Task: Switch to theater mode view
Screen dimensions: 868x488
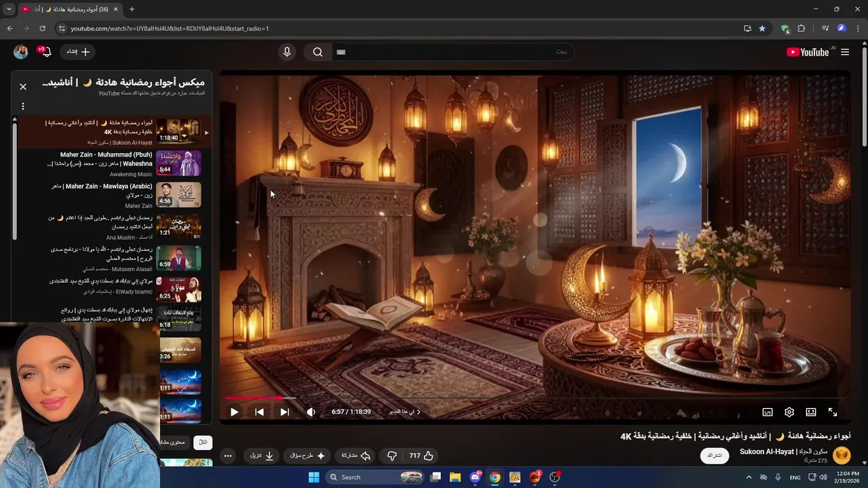Action: [x=811, y=412]
